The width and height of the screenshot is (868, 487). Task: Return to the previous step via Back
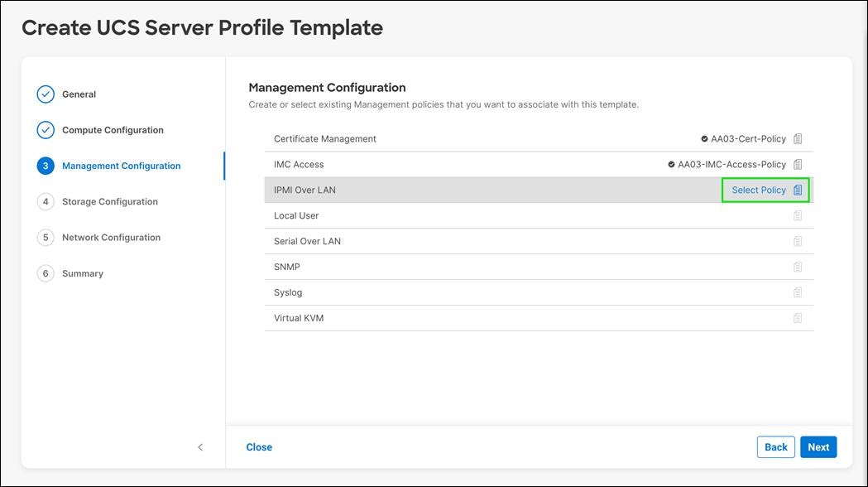click(775, 446)
